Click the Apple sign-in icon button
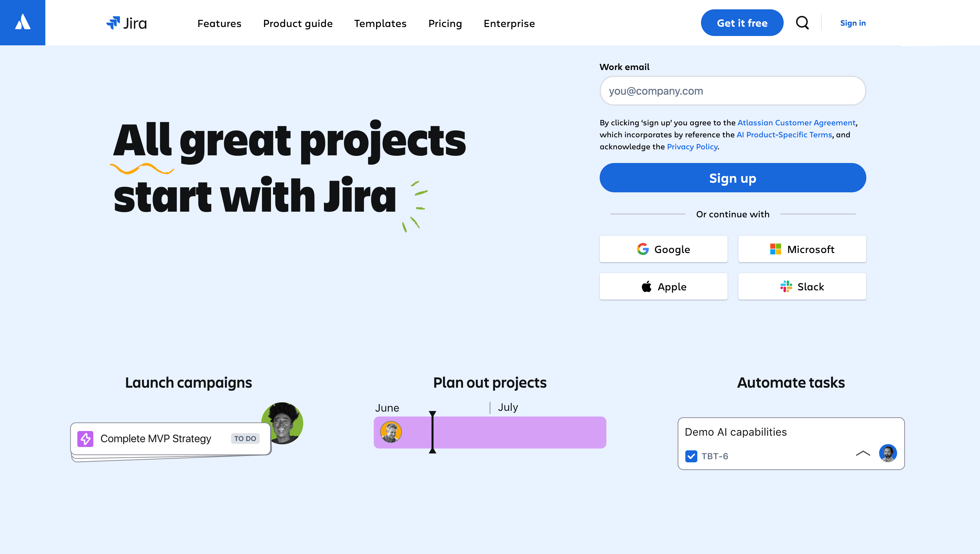 click(647, 286)
